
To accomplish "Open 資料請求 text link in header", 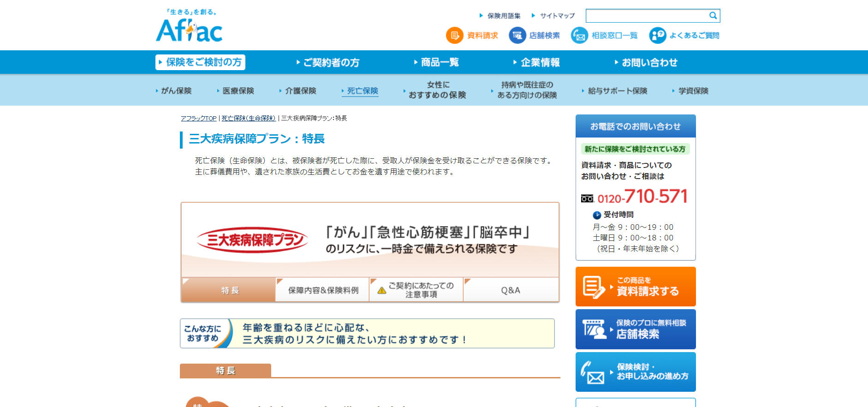I will click(482, 36).
